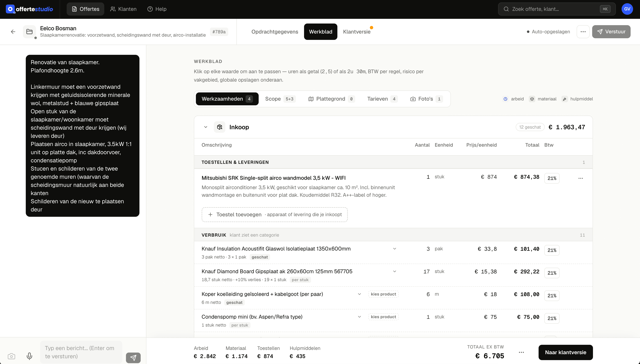The height and width of the screenshot is (364, 640).
Task: Expand Knauf Diamond Board row dropdown
Action: (x=395, y=272)
